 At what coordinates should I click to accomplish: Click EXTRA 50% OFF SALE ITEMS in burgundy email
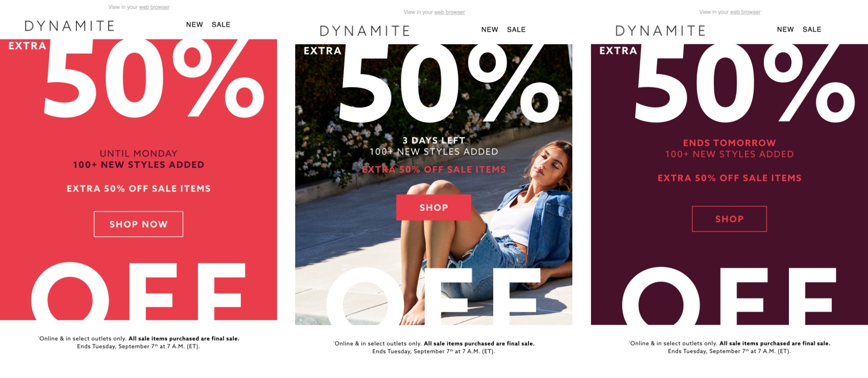(729, 178)
